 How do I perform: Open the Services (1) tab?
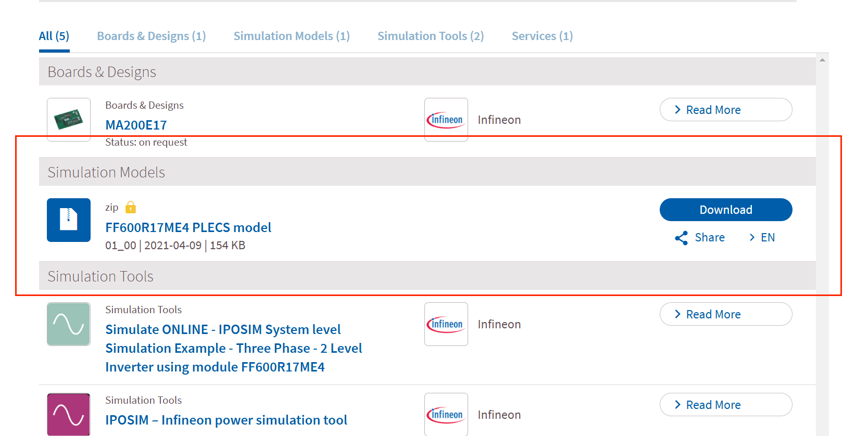point(542,36)
